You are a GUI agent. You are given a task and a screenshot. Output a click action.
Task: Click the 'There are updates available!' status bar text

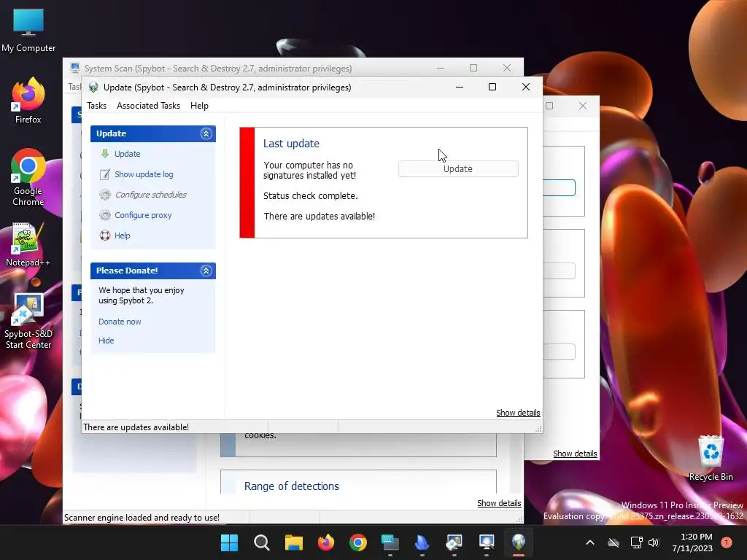tap(136, 427)
